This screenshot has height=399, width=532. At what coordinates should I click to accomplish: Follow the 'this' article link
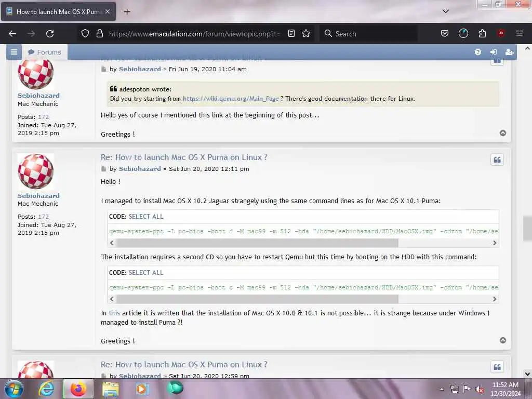click(114, 313)
